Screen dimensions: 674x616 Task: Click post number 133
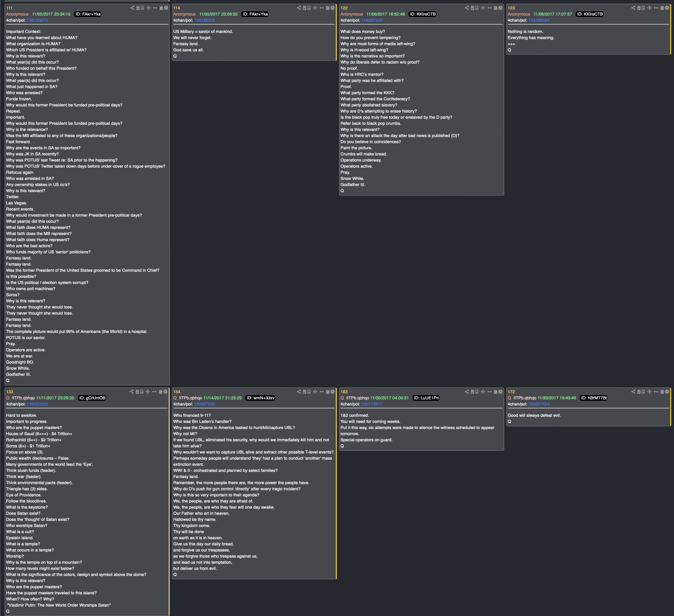pos(10,392)
